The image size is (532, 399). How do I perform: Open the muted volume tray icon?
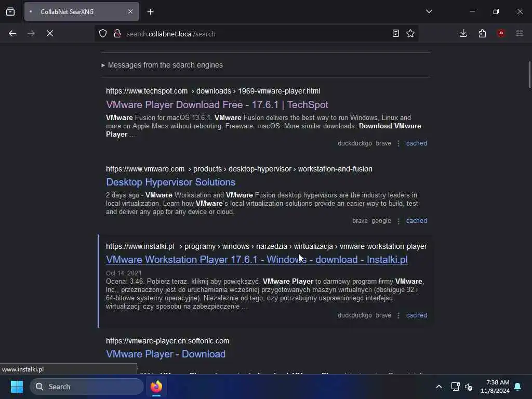[469, 387]
